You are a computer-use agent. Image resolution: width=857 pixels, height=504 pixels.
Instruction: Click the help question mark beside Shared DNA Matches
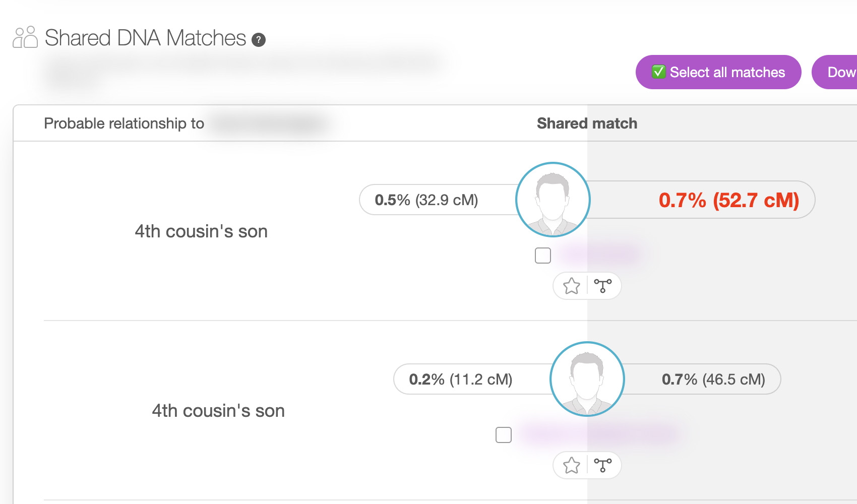[x=259, y=40]
